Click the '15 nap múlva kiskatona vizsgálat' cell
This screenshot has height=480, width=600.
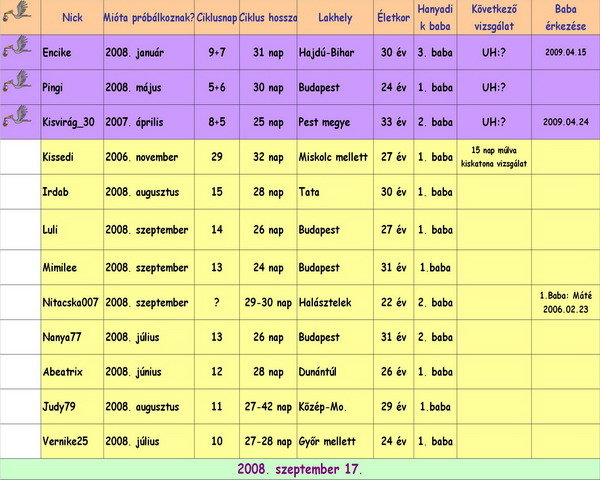tap(492, 157)
